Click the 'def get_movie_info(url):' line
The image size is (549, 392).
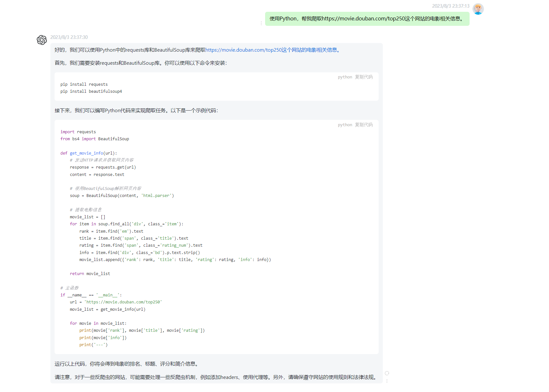[89, 153]
